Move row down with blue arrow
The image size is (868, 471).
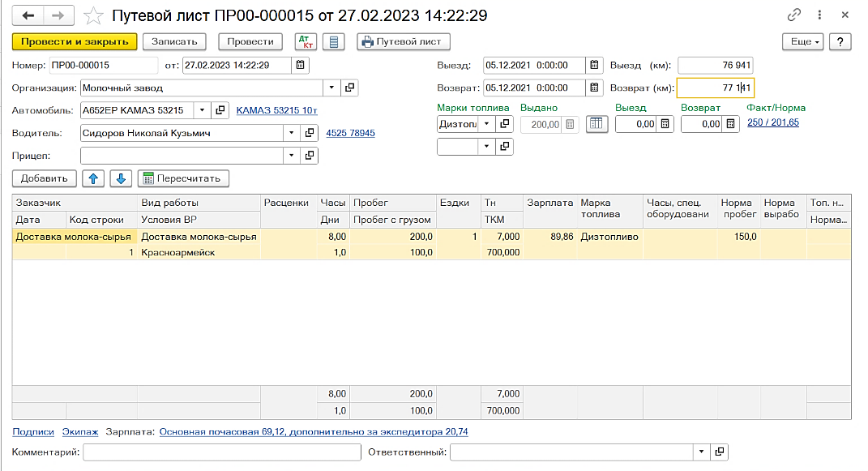pos(121,178)
